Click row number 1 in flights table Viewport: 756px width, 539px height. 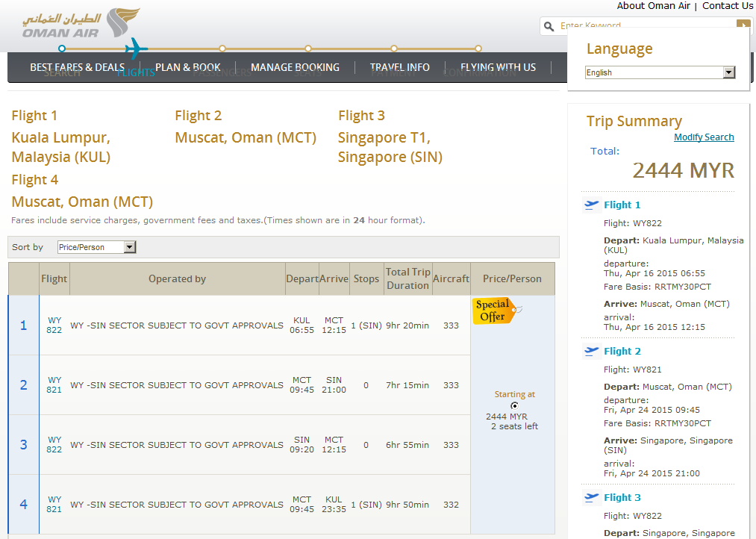coord(23,325)
